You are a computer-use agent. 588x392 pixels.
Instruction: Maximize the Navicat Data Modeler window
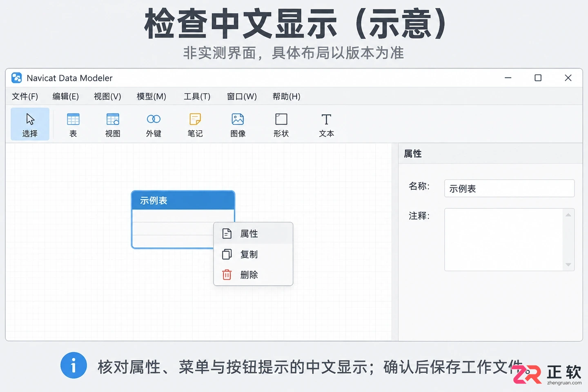(x=538, y=78)
